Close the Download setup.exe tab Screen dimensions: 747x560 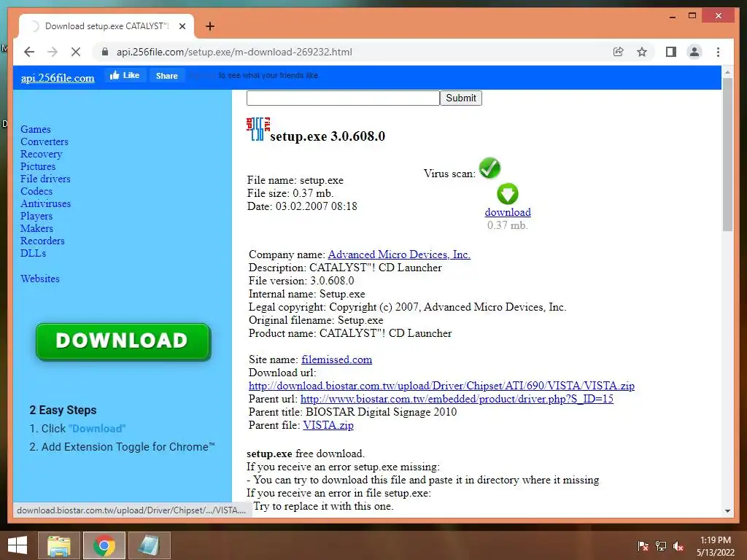(182, 26)
